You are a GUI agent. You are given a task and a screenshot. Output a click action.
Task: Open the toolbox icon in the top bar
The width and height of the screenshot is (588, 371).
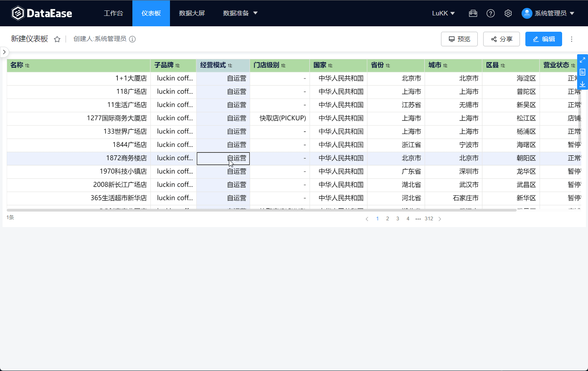pyautogui.click(x=473, y=13)
